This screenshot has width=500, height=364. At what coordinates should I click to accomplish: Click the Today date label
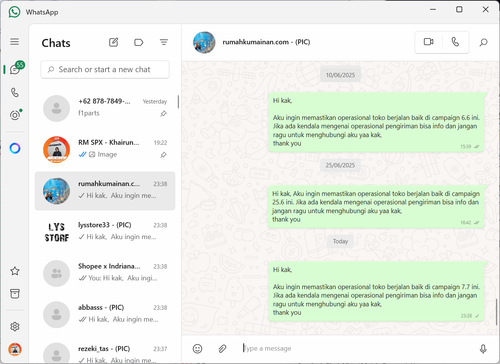[x=340, y=241]
